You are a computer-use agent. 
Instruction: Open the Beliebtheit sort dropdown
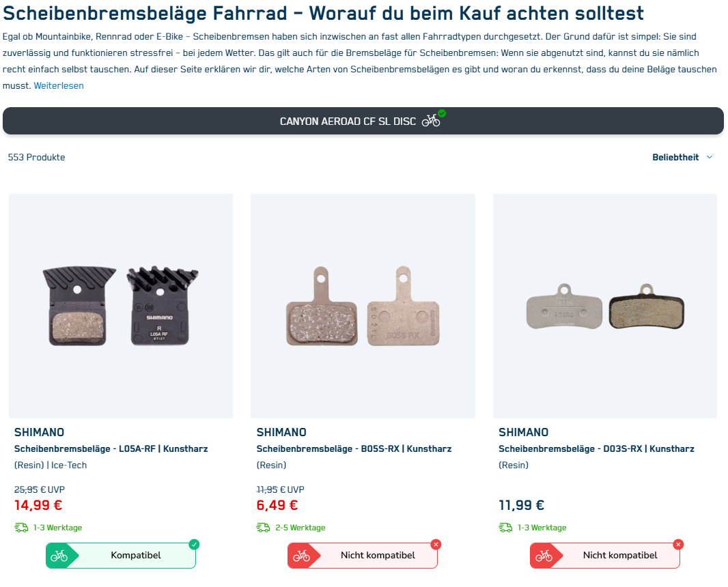(682, 157)
